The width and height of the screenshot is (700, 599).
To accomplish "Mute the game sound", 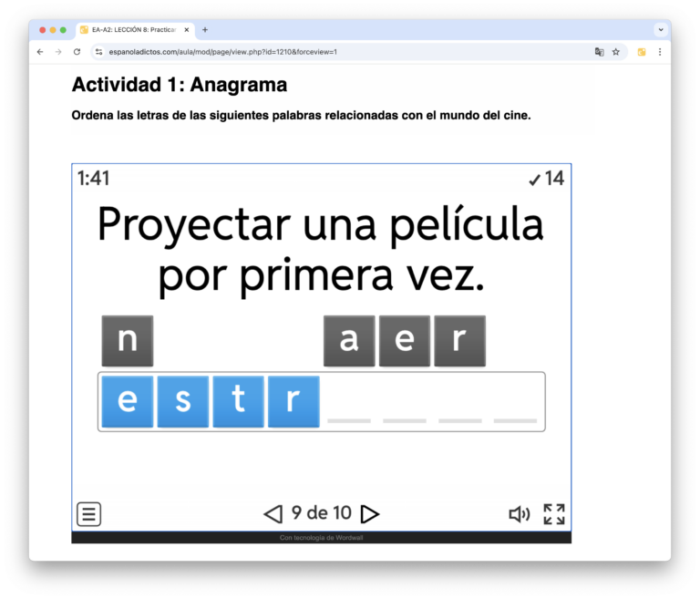I will (520, 514).
